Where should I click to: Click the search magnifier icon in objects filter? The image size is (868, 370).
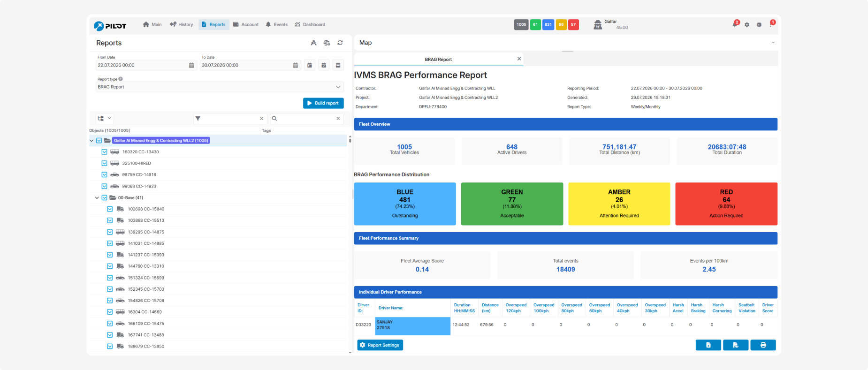tap(274, 119)
